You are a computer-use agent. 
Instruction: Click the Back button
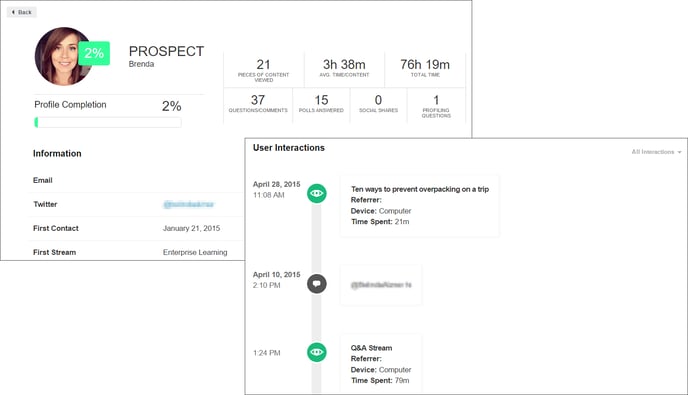click(x=22, y=12)
